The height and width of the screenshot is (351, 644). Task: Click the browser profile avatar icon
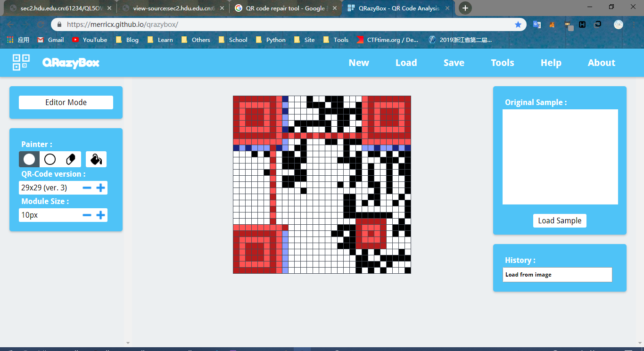618,24
